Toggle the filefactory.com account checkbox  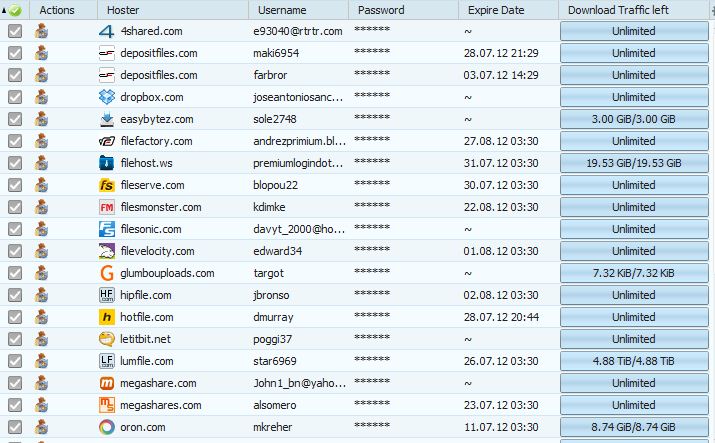(15, 141)
